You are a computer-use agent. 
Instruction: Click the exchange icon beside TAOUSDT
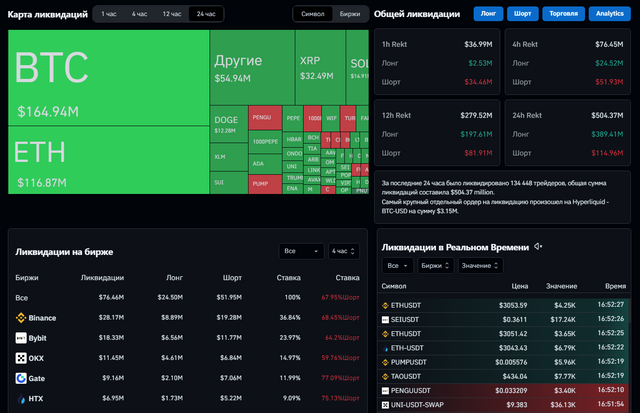tap(385, 376)
